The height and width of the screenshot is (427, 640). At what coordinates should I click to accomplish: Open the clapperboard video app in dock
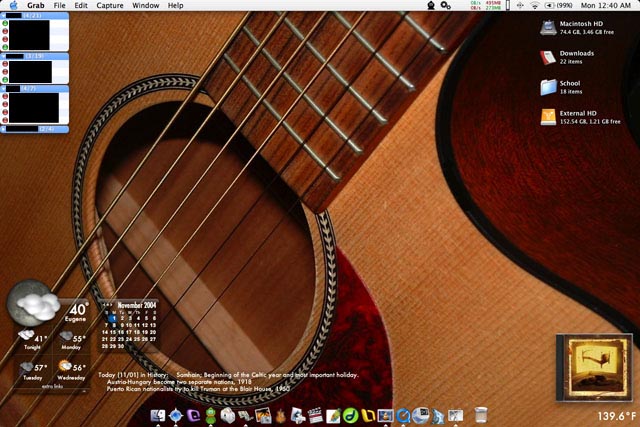[x=315, y=416]
